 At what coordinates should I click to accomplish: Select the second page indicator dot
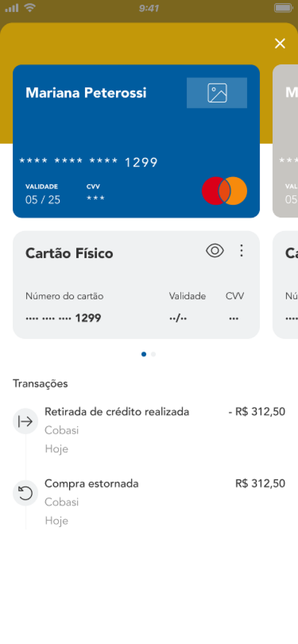click(153, 354)
